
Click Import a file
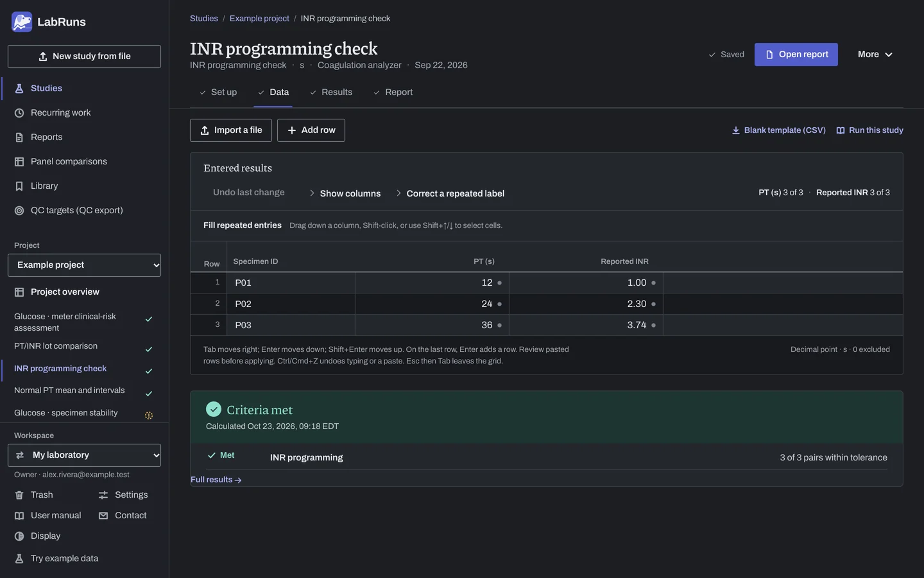[x=231, y=130]
